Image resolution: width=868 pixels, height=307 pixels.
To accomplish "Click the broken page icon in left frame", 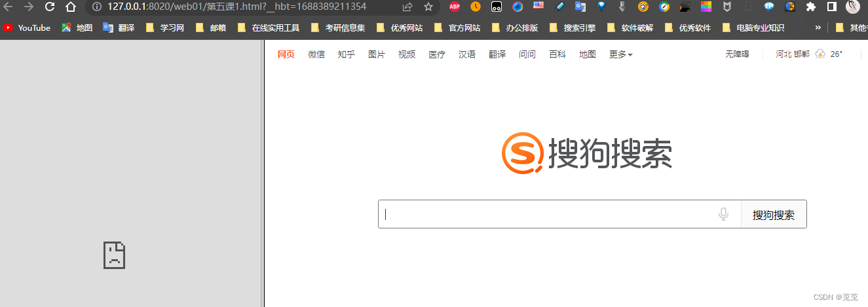I will pyautogui.click(x=114, y=255).
